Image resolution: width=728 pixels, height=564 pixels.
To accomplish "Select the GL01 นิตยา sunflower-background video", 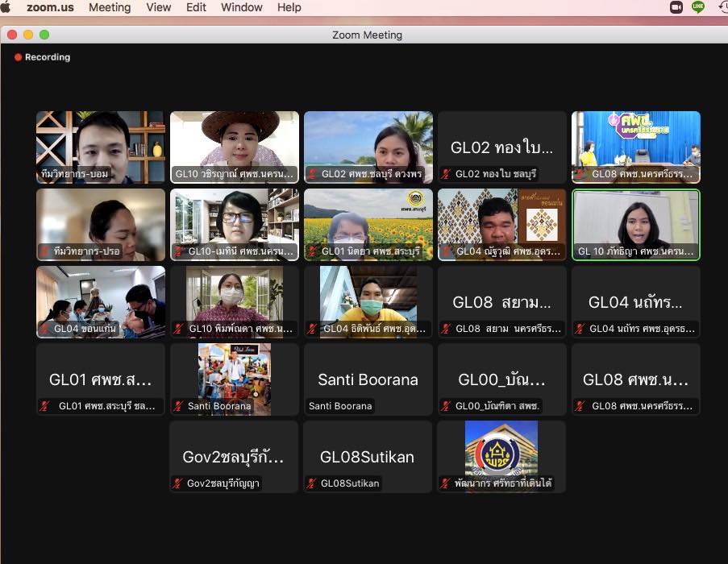I will tap(368, 224).
